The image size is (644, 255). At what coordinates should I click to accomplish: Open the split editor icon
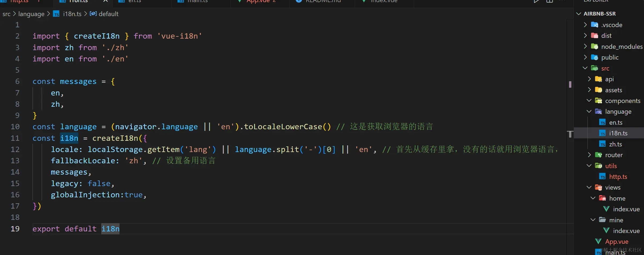click(x=549, y=2)
